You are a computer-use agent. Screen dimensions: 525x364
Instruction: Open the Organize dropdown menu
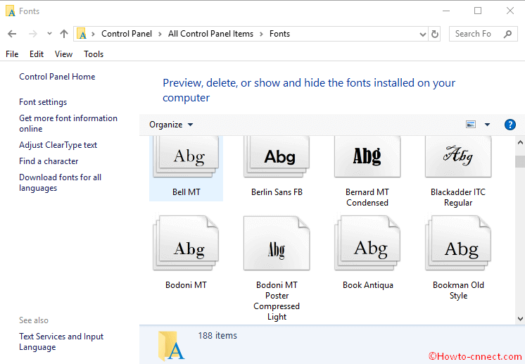(171, 125)
